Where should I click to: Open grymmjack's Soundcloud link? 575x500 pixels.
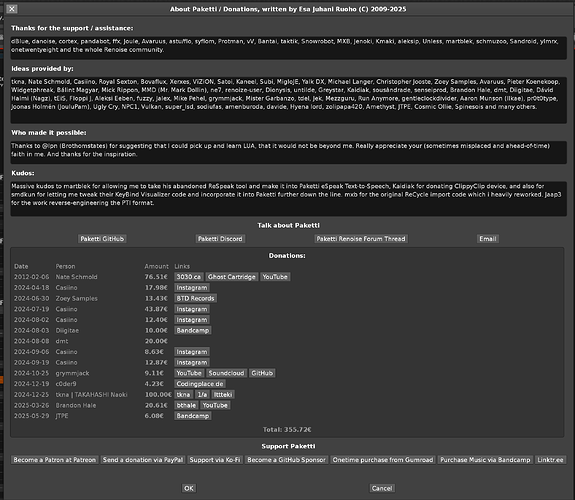[x=226, y=373]
